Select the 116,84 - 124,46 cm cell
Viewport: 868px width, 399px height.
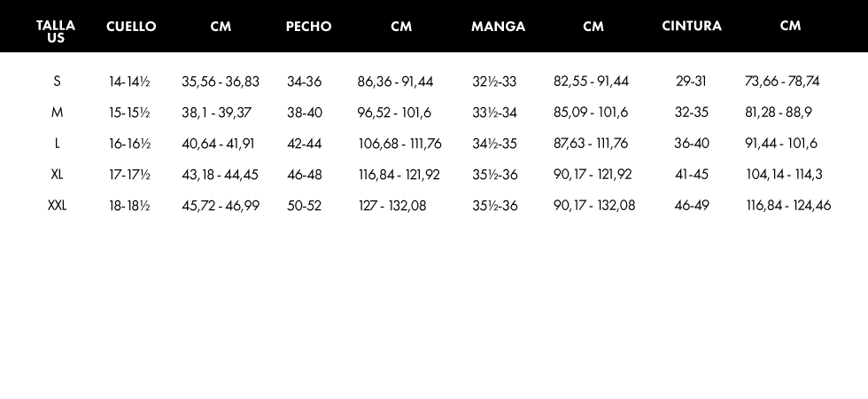(788, 206)
